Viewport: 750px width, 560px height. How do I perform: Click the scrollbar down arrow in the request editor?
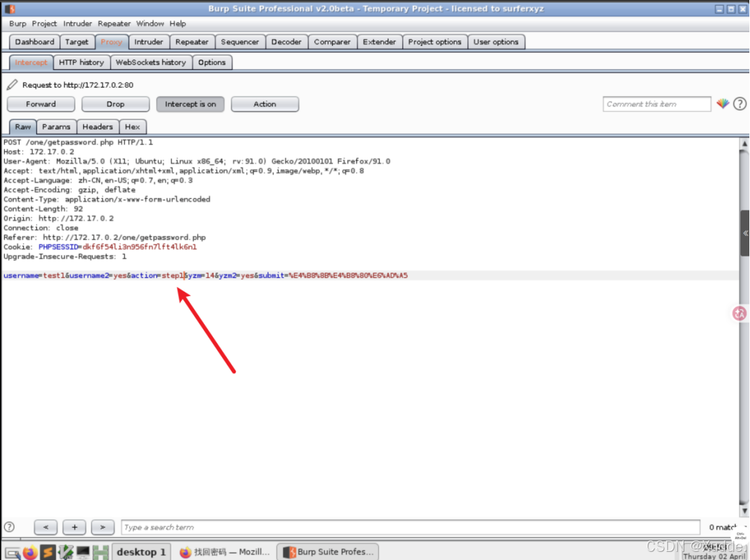(x=745, y=511)
